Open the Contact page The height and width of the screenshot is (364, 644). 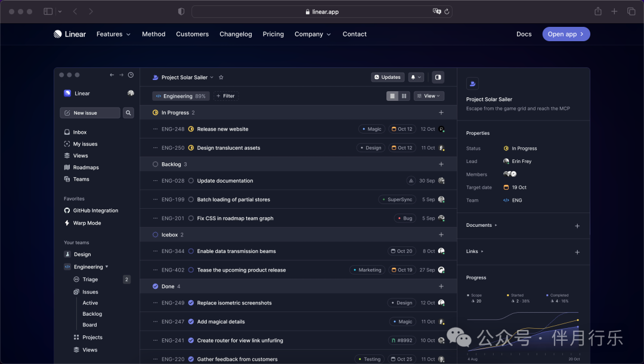354,34
